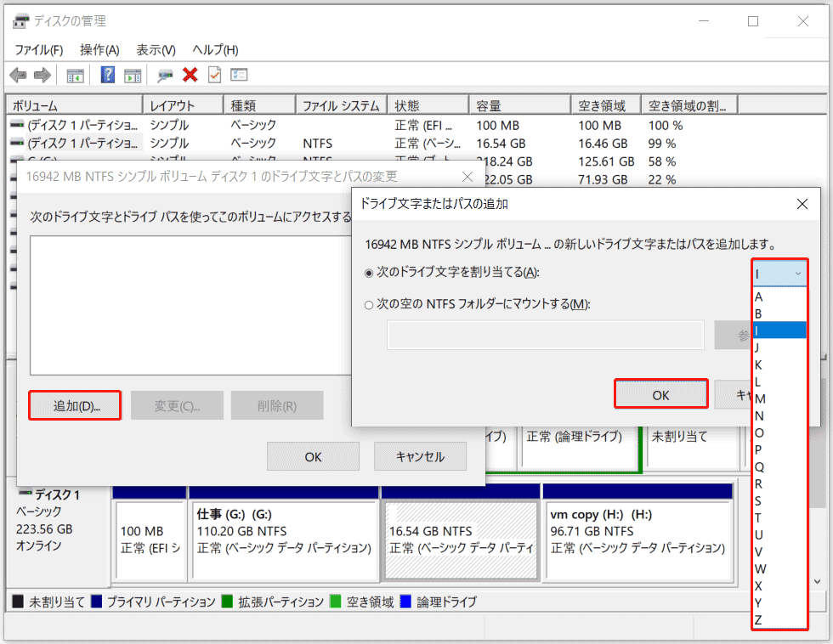This screenshot has height=644, width=833.
Task: Click the Forward navigation arrow in toolbar
Action: pyautogui.click(x=42, y=75)
